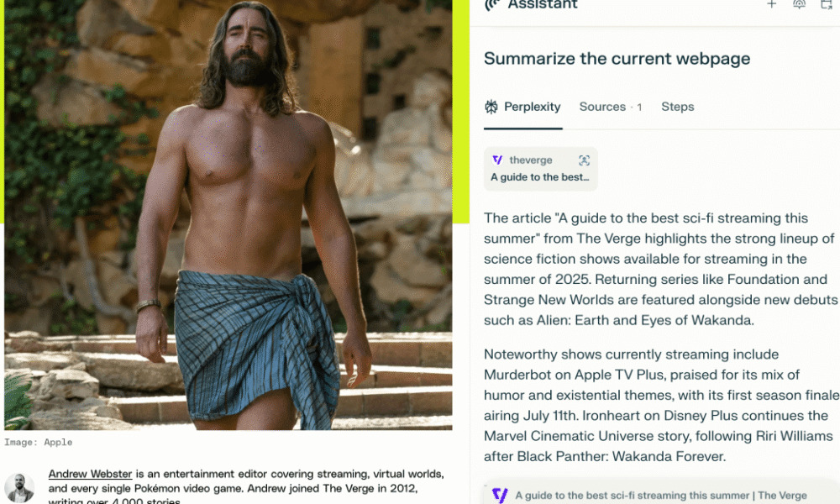Click the Assistant logo icon
Screen dimensions: 840x504
pos(492,4)
